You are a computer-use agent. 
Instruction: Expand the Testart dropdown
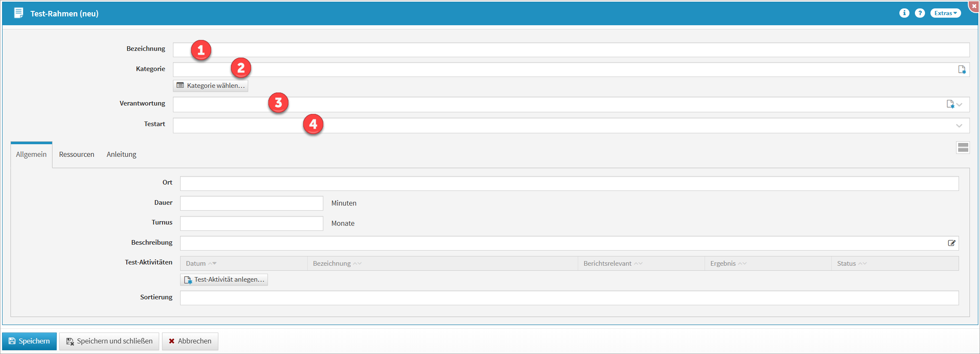pos(959,126)
